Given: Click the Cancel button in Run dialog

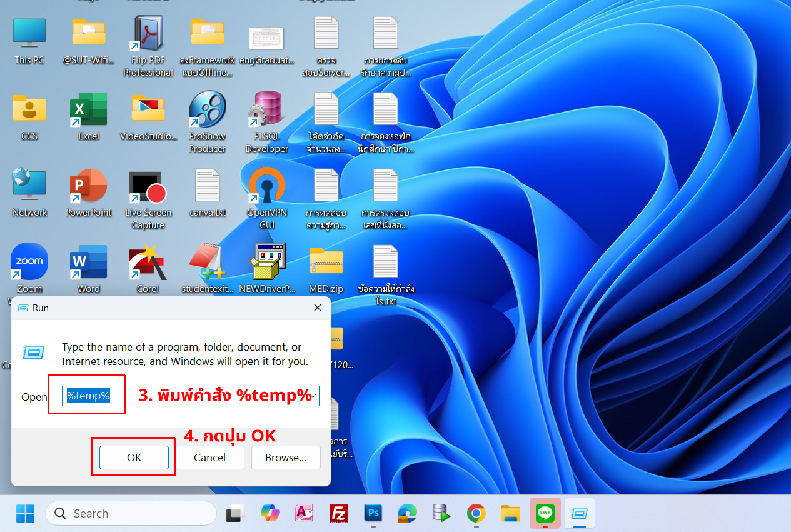Looking at the screenshot, I should point(209,458).
